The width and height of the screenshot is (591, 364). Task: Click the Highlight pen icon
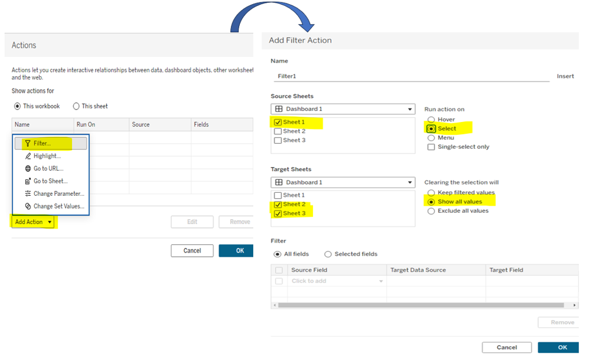[28, 156]
